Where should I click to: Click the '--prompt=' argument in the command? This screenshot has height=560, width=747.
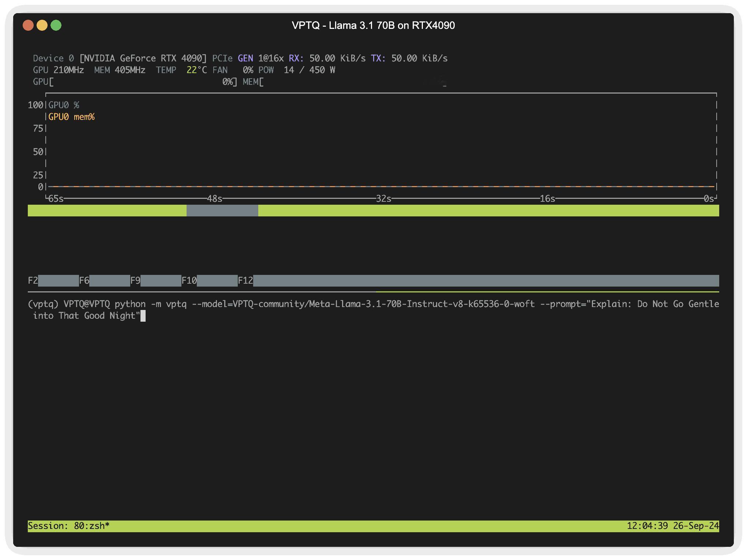click(563, 304)
